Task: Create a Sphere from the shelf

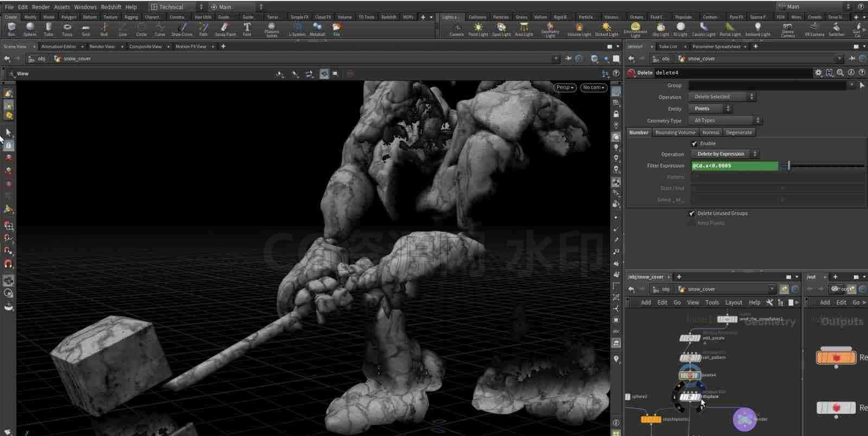Action: 30,29
